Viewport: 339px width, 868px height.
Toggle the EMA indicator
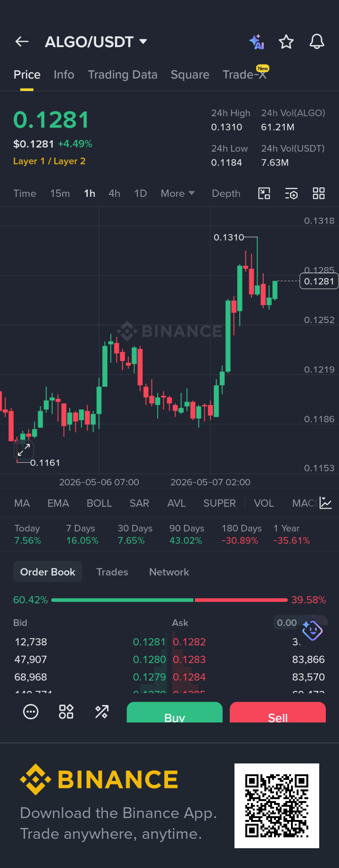coord(58,503)
